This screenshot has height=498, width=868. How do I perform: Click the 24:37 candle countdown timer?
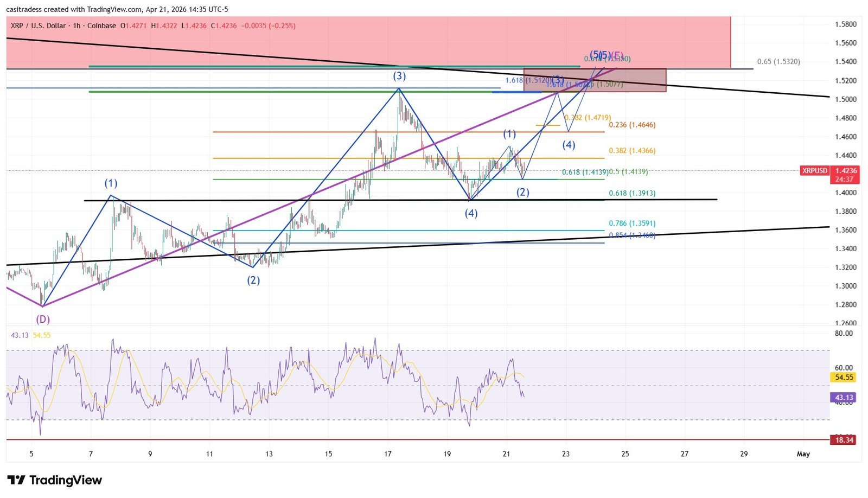click(845, 179)
